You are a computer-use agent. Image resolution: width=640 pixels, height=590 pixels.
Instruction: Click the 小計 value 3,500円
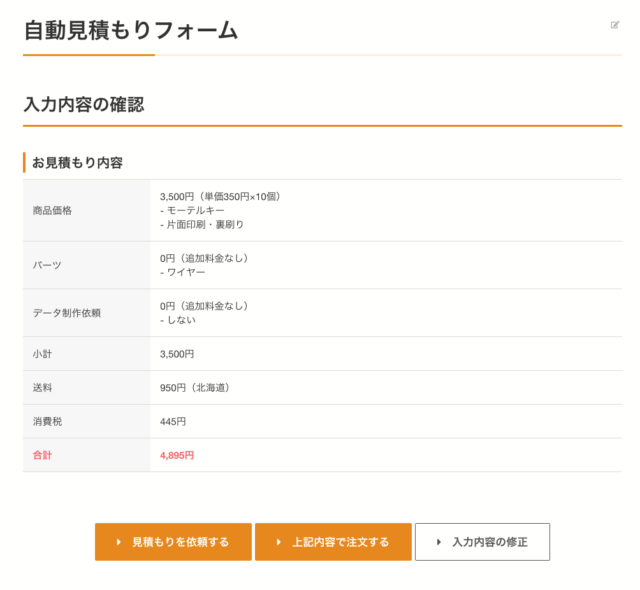pos(177,354)
